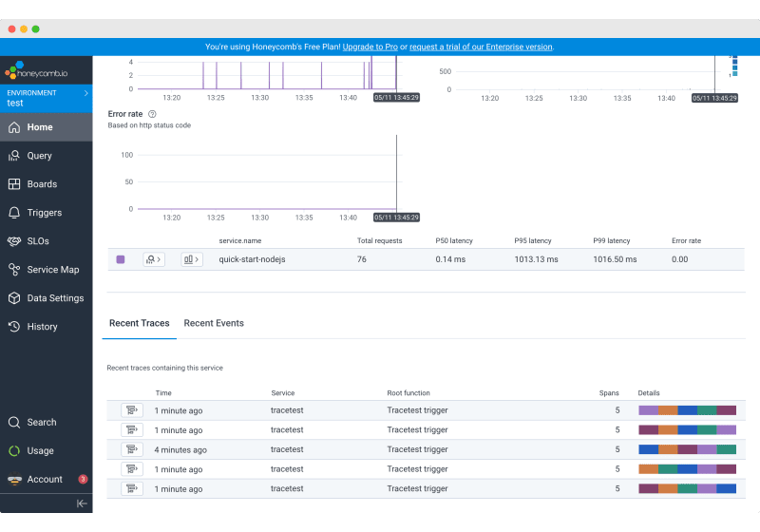Open the Data Settings cube icon
Image resolution: width=760 pixels, height=532 pixels.
(x=14, y=298)
